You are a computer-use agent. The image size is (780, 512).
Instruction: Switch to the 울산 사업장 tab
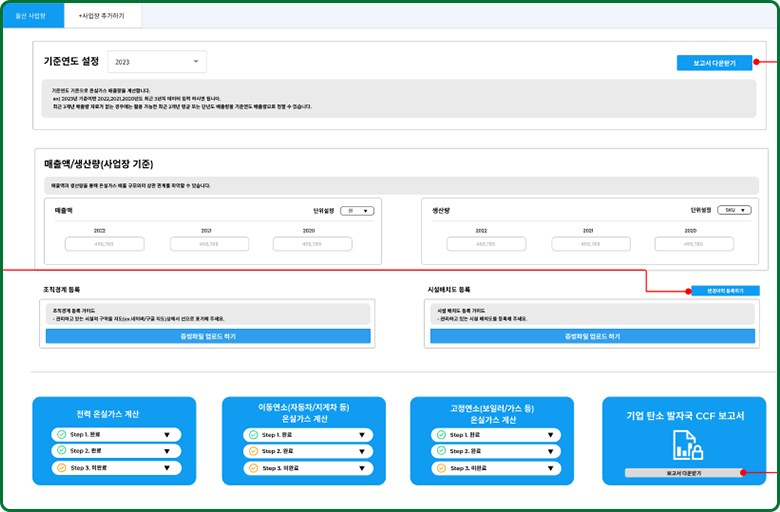32,17
